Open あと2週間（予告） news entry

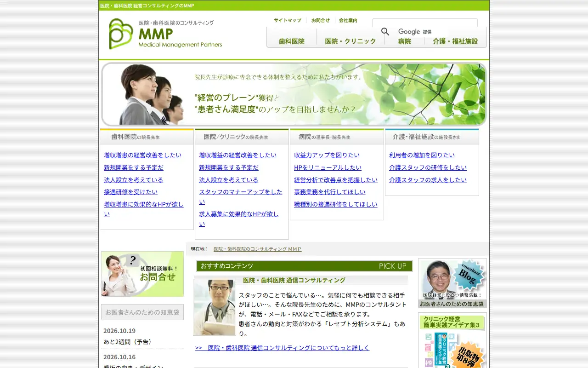tap(129, 342)
